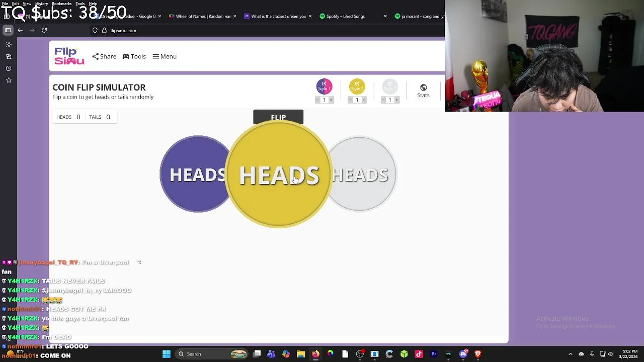Open the Share option

pyautogui.click(x=104, y=56)
